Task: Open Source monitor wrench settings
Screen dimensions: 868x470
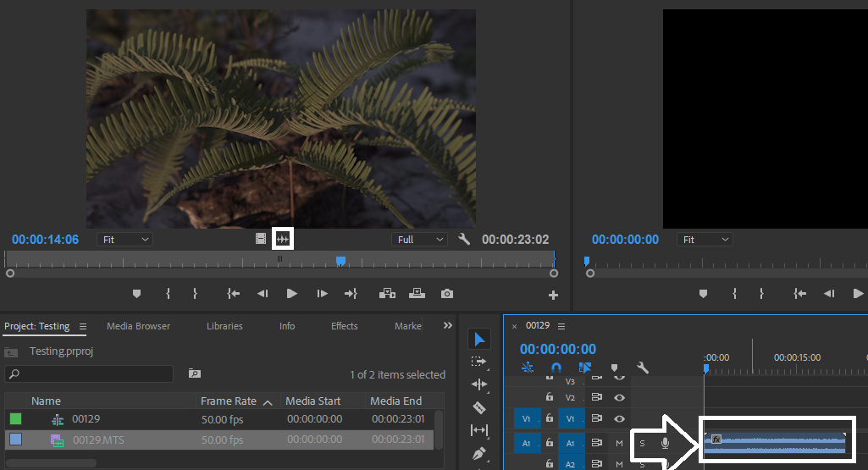Action: [464, 239]
